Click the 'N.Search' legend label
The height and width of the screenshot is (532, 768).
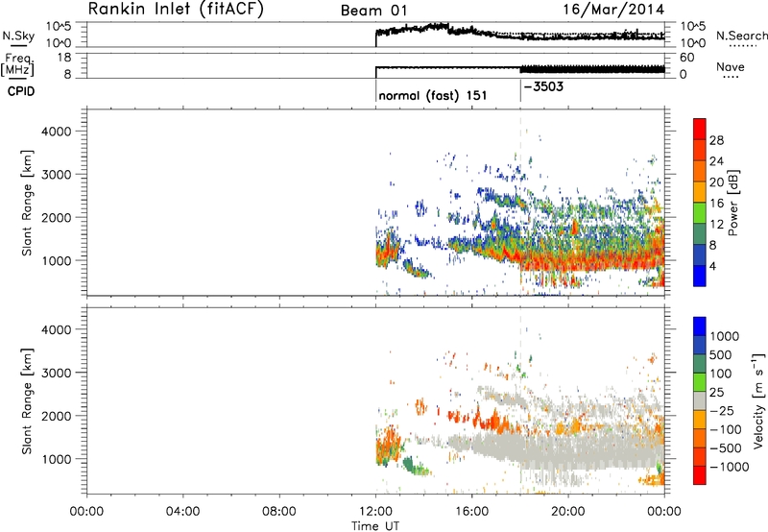742,36
